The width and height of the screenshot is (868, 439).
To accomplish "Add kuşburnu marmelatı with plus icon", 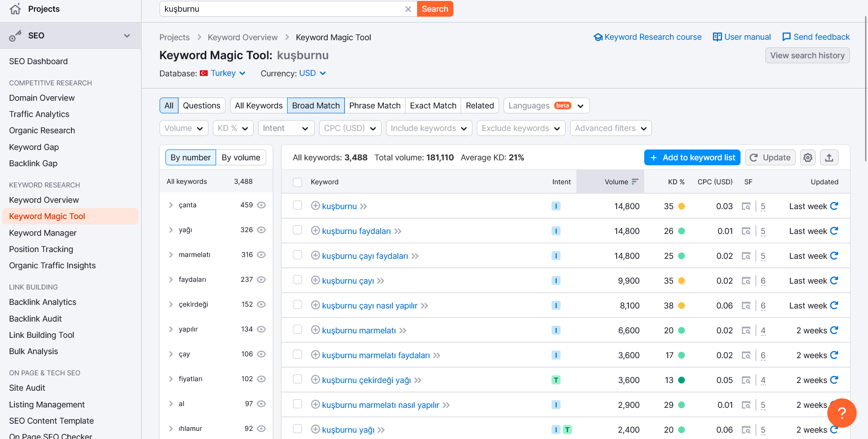I will (316, 330).
